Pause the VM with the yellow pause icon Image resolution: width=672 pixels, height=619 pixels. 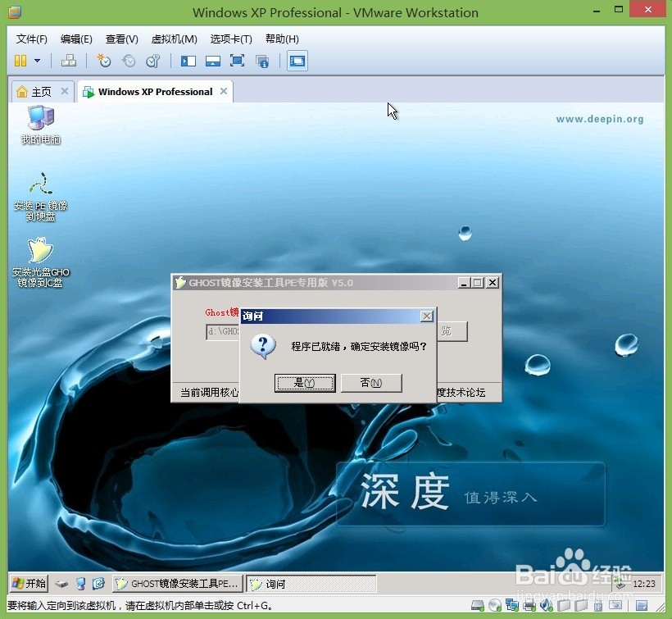20,61
